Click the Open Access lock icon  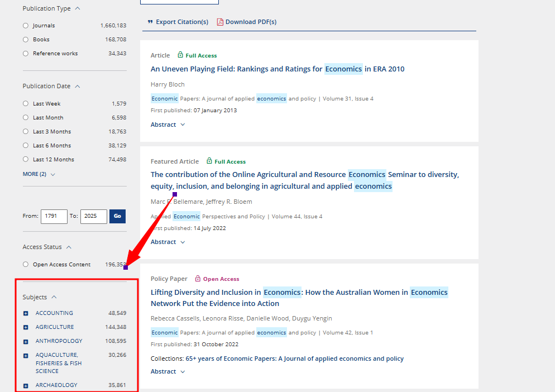coord(198,279)
